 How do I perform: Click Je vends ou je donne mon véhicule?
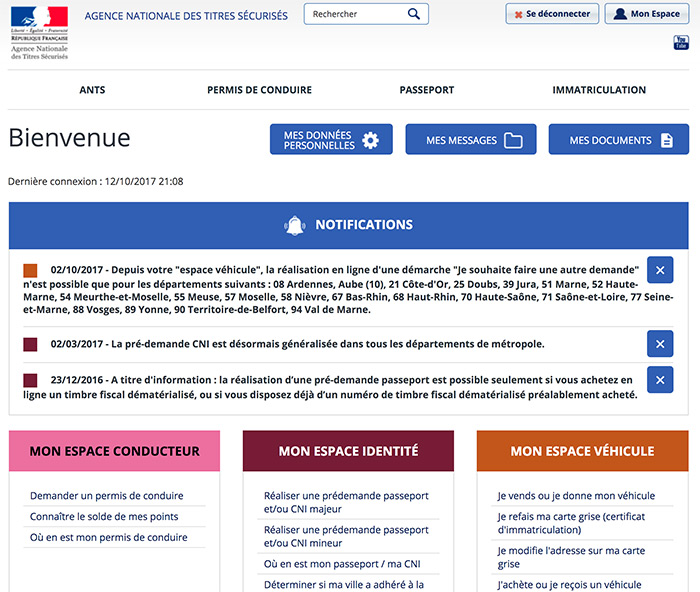click(x=576, y=496)
